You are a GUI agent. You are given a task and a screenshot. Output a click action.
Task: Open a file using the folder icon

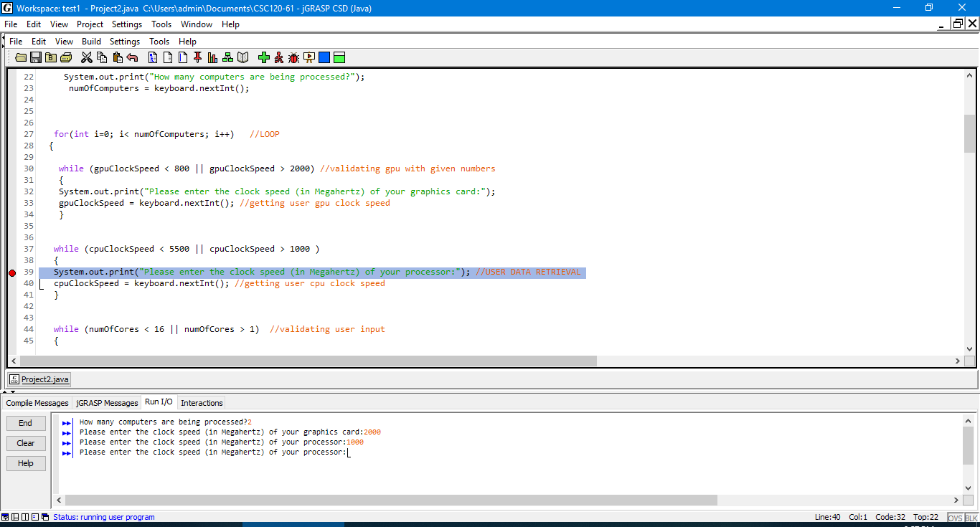21,57
